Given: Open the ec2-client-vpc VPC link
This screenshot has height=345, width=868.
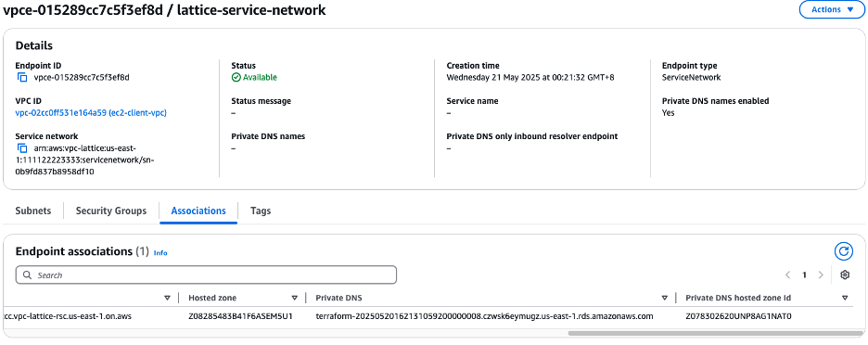Looking at the screenshot, I should tap(91, 112).
